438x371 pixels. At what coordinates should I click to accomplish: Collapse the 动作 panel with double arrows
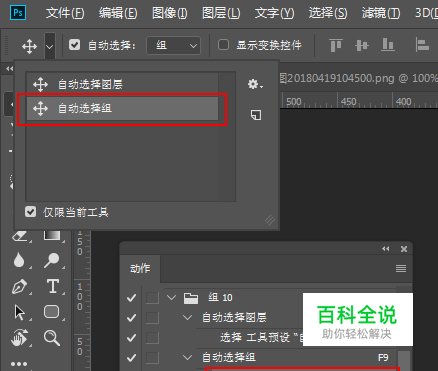[x=386, y=249]
